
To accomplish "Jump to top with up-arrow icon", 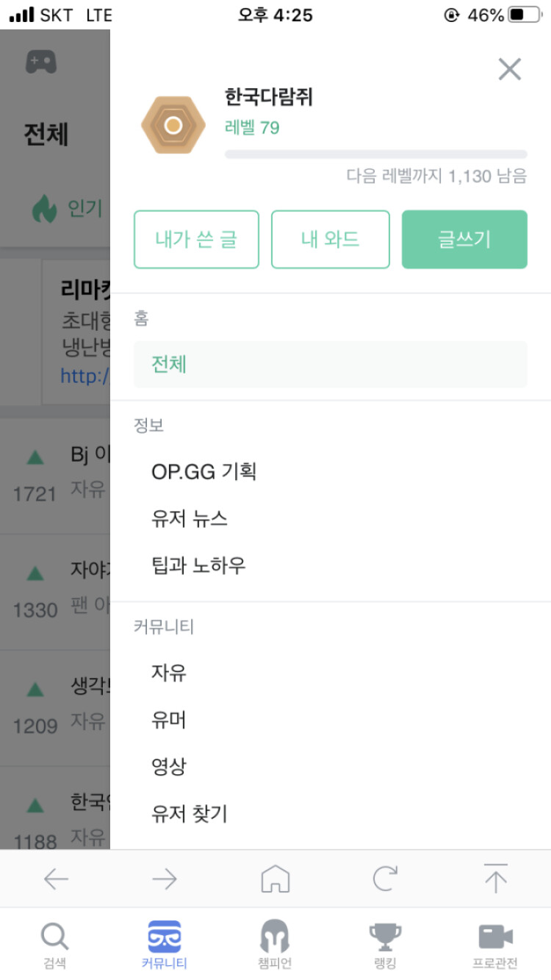I will pos(496,879).
